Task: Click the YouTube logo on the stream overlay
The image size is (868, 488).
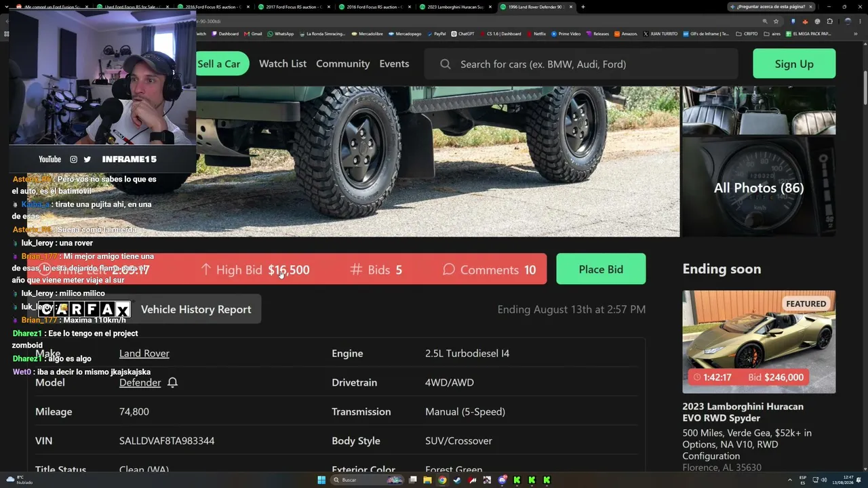Action: 50,159
